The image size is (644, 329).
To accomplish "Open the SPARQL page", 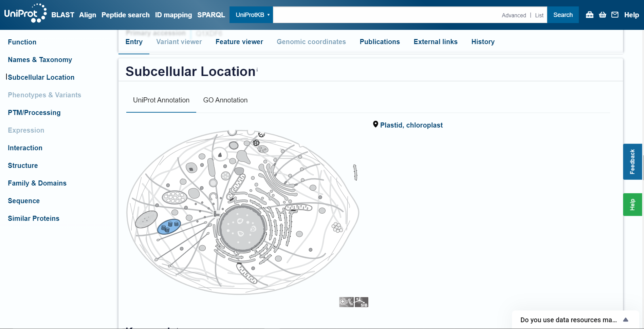I will tap(211, 15).
